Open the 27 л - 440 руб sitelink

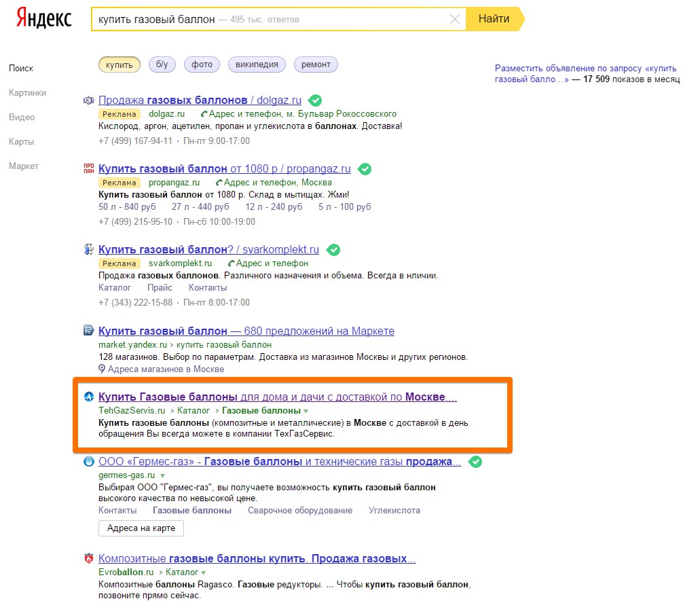[x=200, y=206]
